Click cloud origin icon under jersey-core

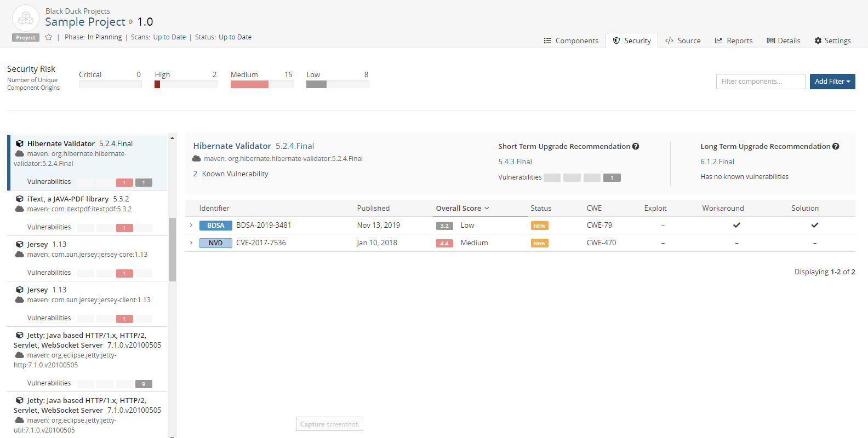[19, 254]
